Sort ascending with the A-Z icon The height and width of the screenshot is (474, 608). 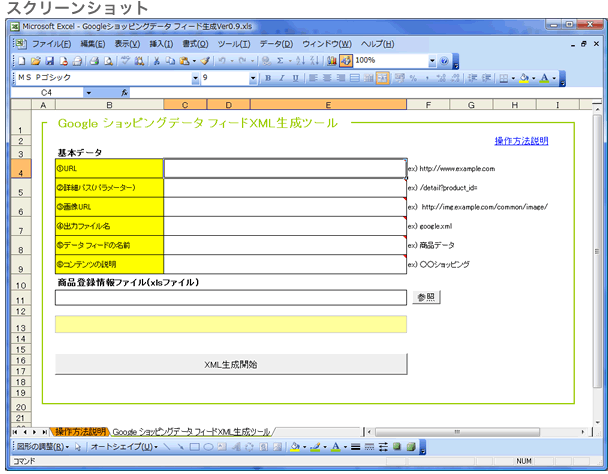[x=300, y=61]
